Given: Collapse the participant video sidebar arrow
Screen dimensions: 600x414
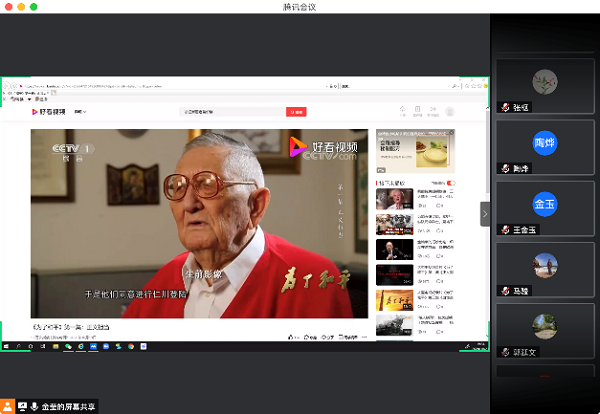Looking at the screenshot, I should tap(485, 213).
